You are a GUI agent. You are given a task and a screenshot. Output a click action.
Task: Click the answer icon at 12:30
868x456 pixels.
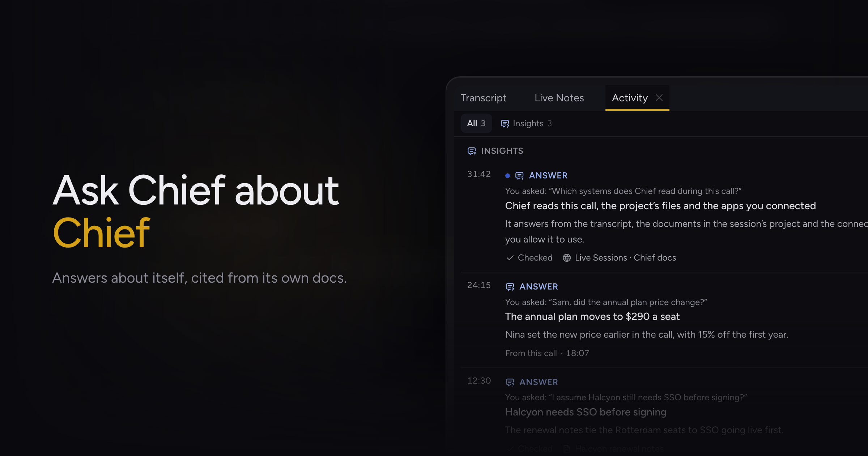point(510,382)
